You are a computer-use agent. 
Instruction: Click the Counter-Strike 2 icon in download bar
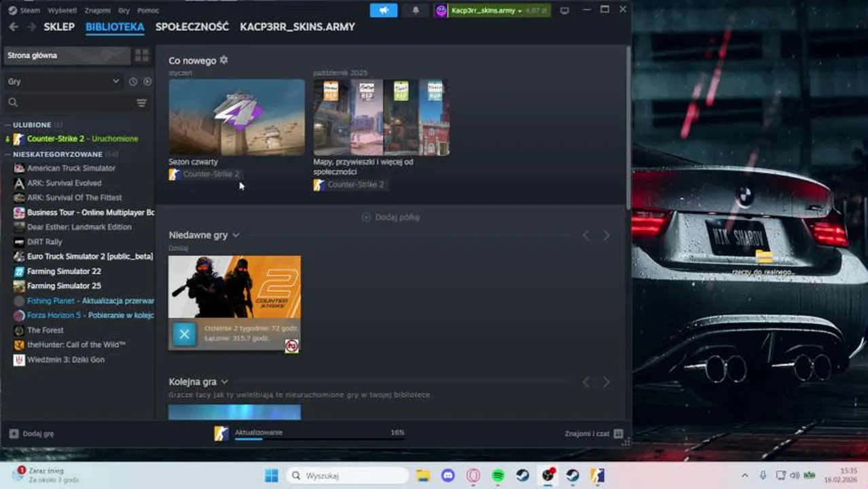tap(221, 433)
